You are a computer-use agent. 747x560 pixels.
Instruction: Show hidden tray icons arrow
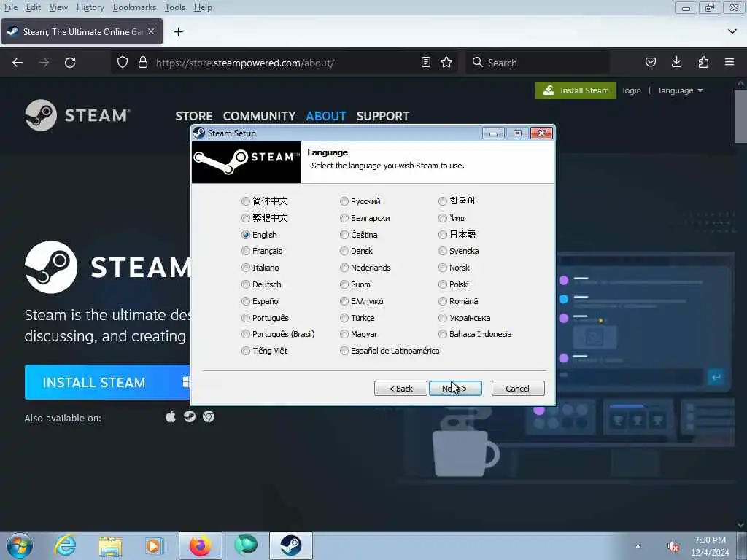click(x=638, y=546)
